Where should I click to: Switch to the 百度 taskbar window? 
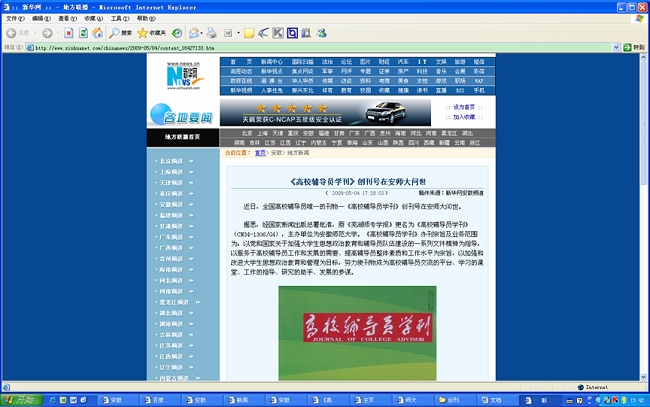[x=161, y=400]
